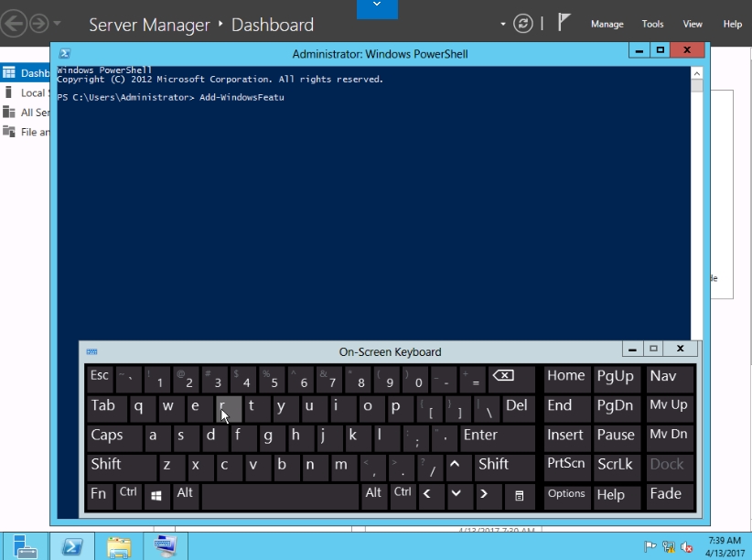
Task: Toggle the left Shift key
Action: point(121,465)
